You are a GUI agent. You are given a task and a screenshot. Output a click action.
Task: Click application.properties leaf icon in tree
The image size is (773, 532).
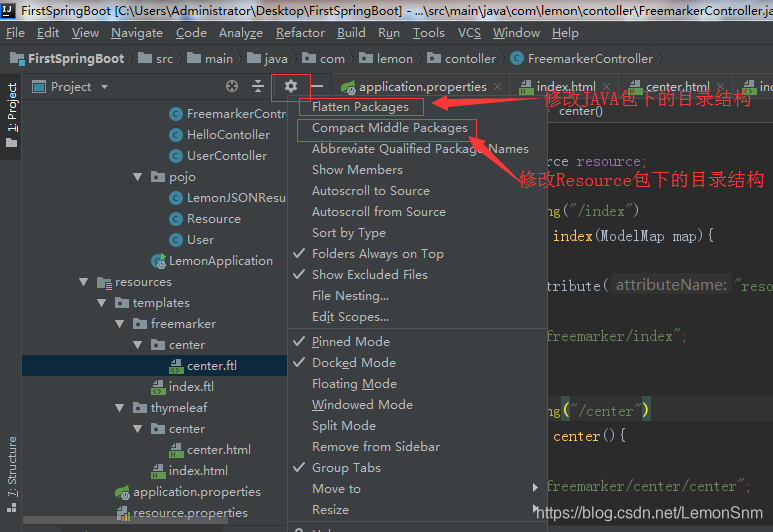click(x=122, y=492)
